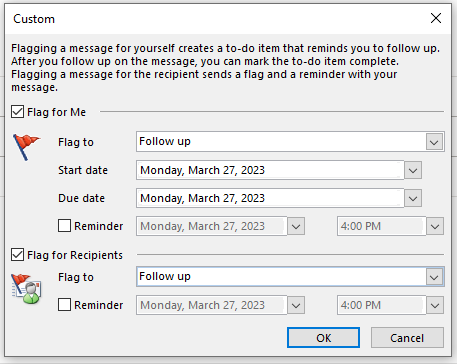
Task: Open recipients reminder time dropdown arrow
Action: pos(435,305)
